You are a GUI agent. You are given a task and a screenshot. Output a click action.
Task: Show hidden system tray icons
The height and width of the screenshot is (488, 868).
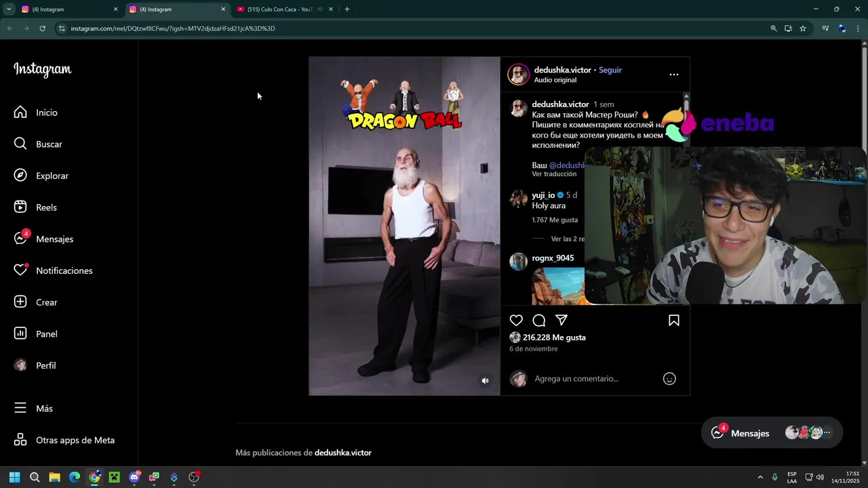coord(759,477)
